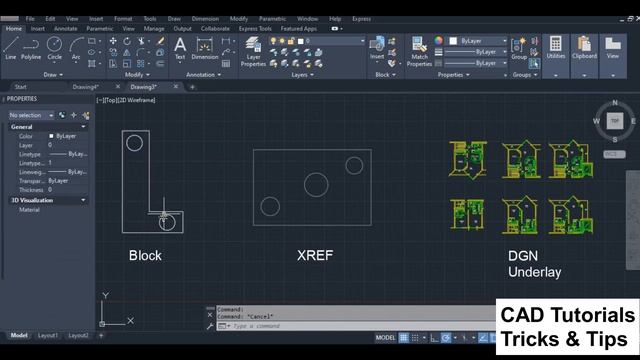Screen dimensions: 640x360
Task: Switch to the Insert ribbon tab
Action: (x=38, y=29)
